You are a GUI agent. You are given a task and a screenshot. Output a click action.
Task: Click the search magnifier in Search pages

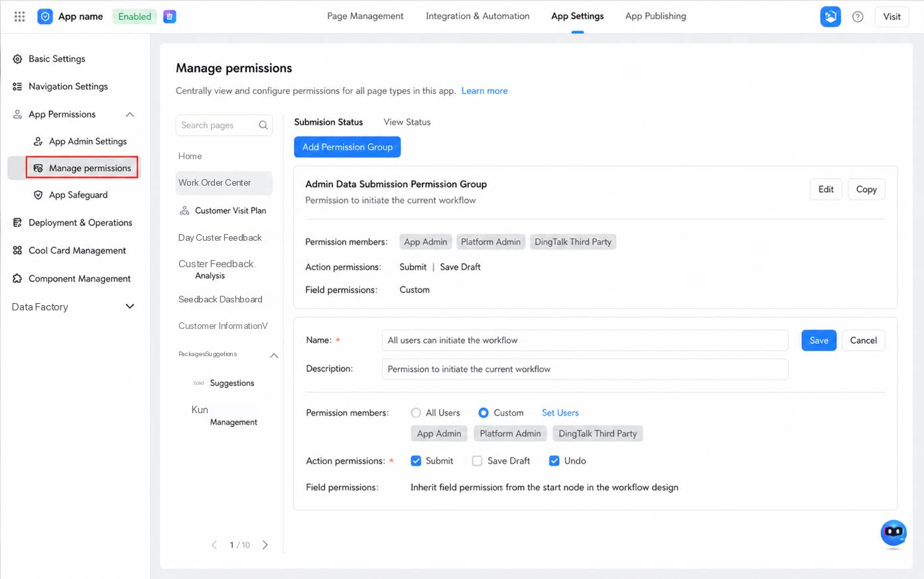[x=263, y=125]
